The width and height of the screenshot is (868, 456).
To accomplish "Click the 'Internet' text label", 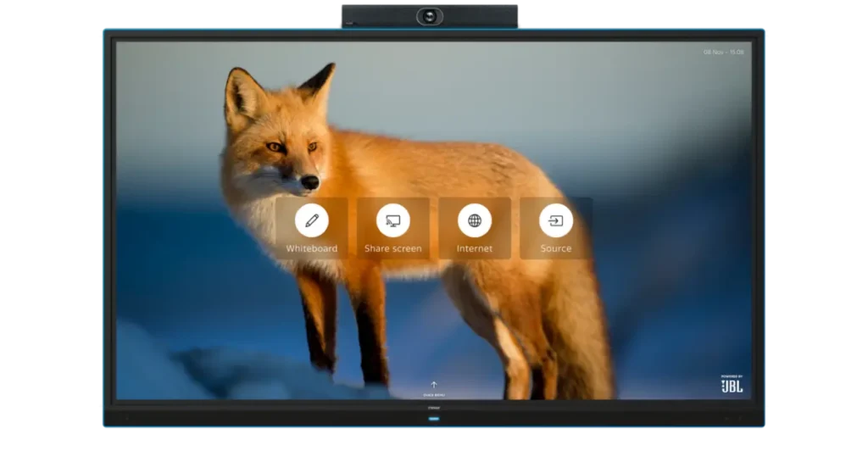I will click(x=475, y=249).
